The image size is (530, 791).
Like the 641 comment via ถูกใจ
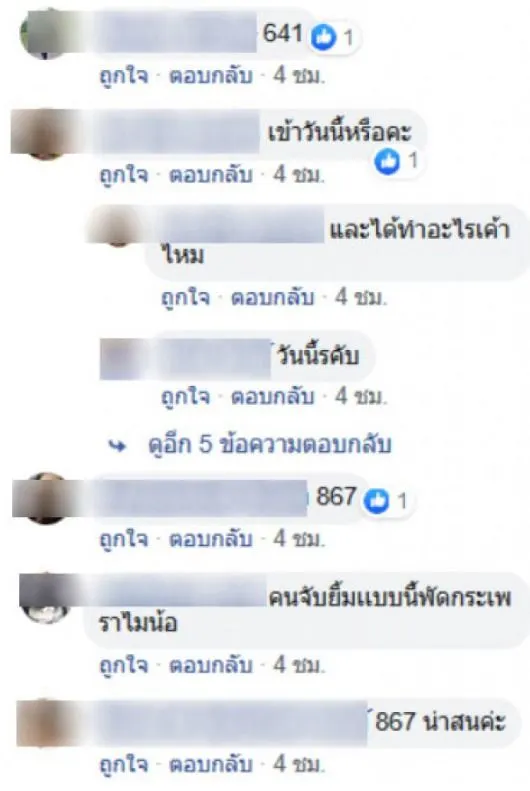[124, 77]
